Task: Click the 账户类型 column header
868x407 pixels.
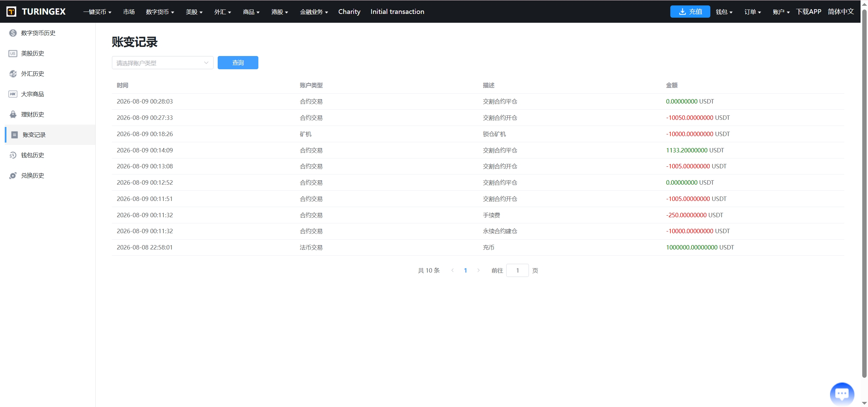Action: (x=311, y=85)
